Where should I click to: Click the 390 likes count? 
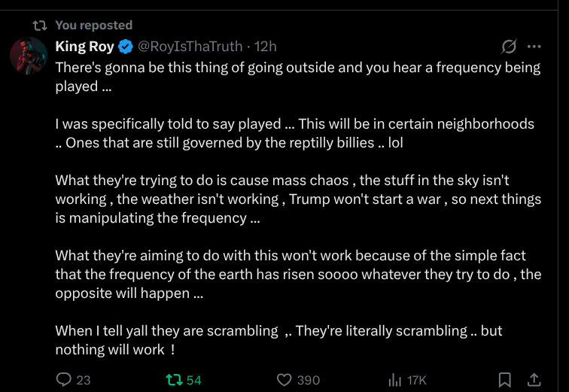(x=308, y=380)
